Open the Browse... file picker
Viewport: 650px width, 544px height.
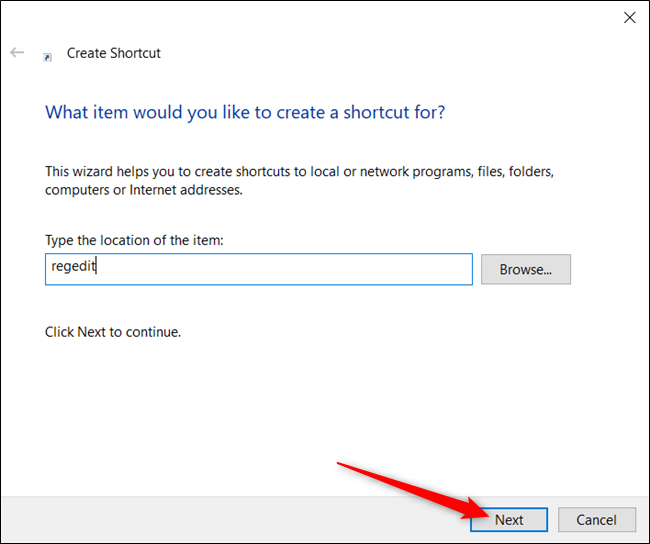tap(526, 269)
